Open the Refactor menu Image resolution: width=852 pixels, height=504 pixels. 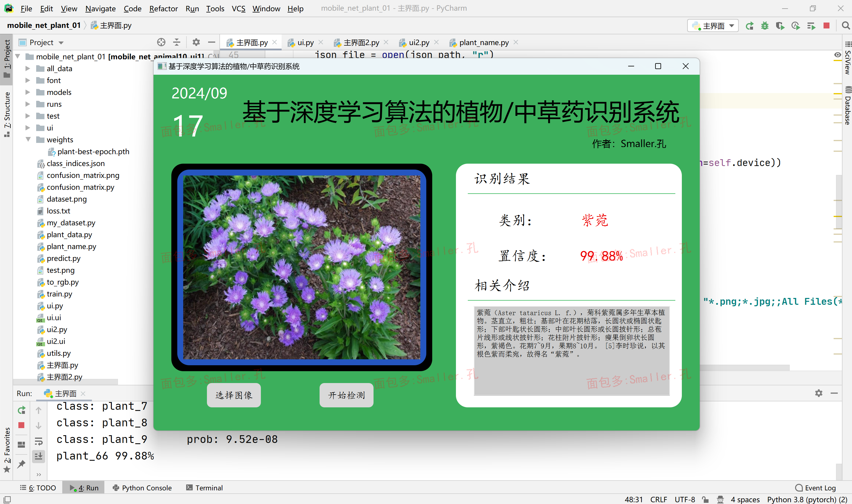pos(163,9)
